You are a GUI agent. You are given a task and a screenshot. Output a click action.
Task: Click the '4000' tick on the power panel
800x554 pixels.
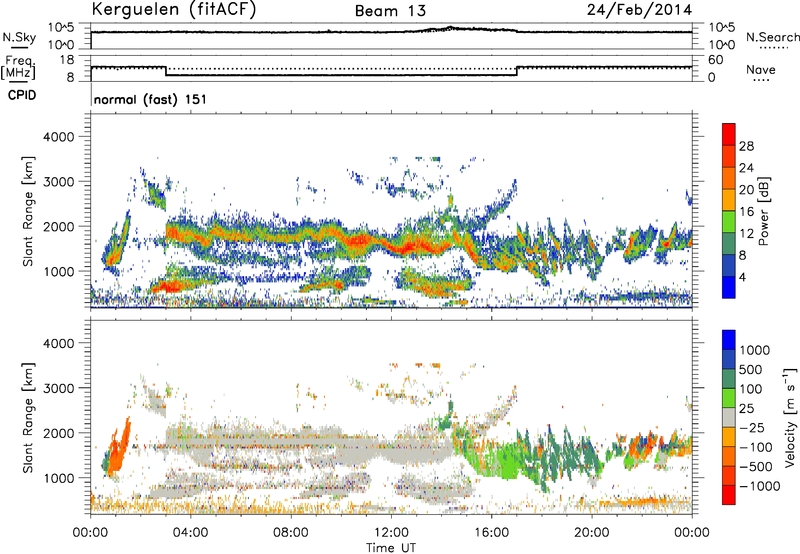pos(58,137)
